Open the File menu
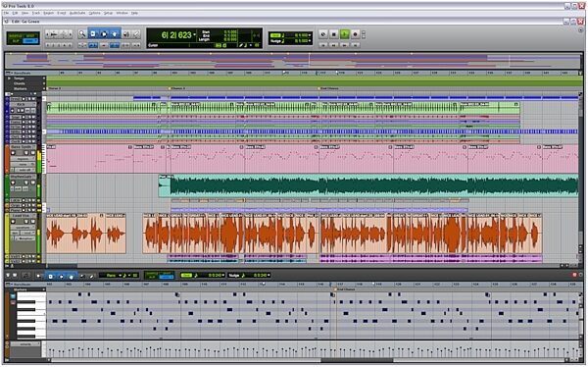The width and height of the screenshot is (588, 367). 7,13
